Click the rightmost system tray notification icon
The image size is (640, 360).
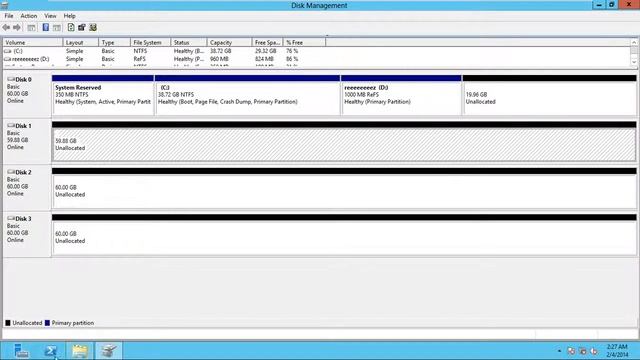tap(594, 351)
